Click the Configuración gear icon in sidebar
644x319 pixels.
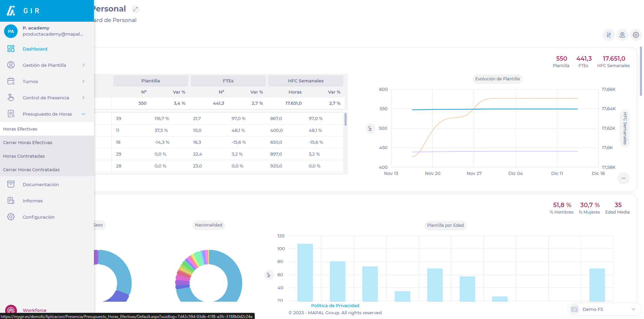coord(11,217)
